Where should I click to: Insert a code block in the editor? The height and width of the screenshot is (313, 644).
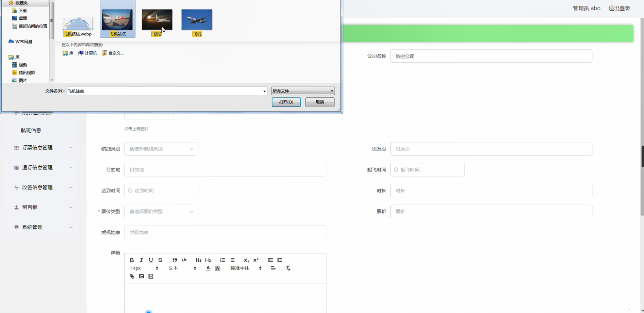pos(184,260)
